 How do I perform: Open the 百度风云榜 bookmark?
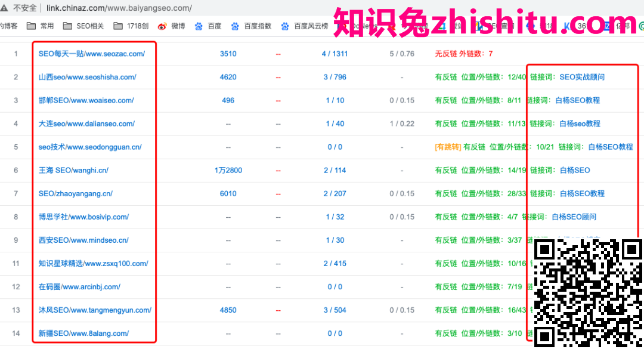pyautogui.click(x=305, y=26)
